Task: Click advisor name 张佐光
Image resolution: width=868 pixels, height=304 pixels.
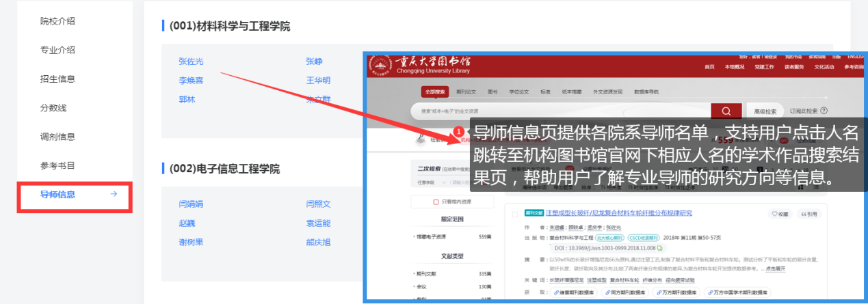Action: [191, 61]
